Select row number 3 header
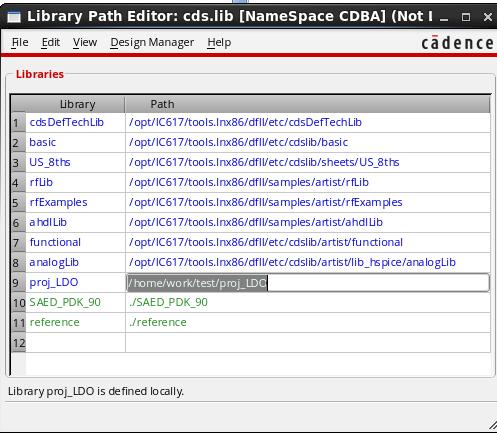The image size is (497, 433). point(18,163)
